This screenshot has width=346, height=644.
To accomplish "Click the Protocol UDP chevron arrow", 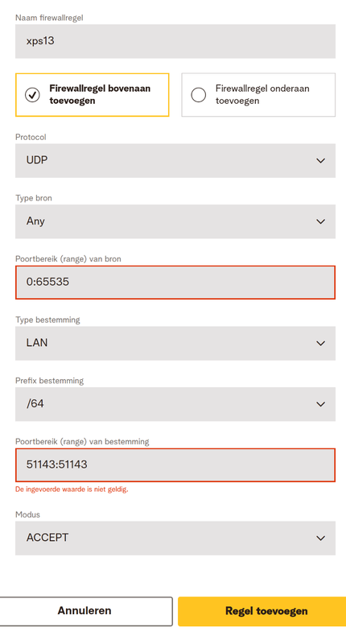I will pyautogui.click(x=320, y=160).
